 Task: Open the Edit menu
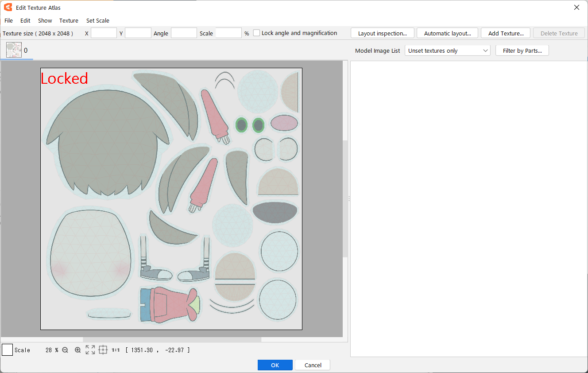tap(25, 21)
